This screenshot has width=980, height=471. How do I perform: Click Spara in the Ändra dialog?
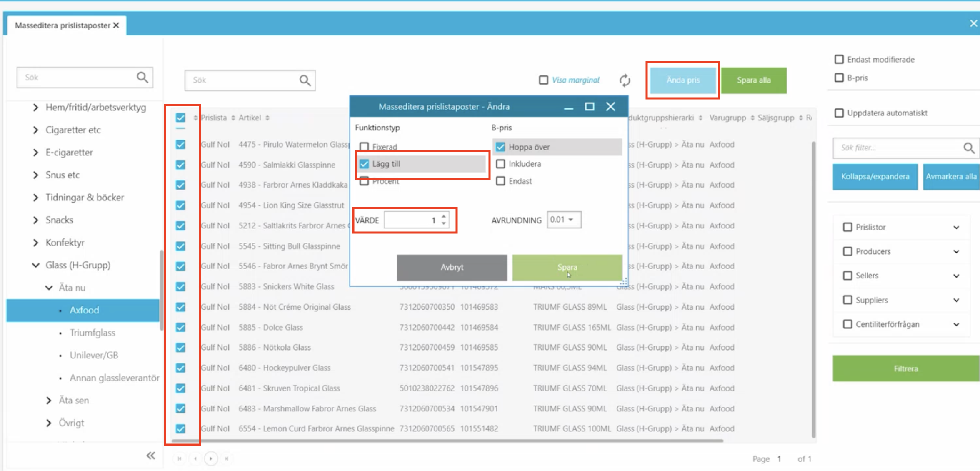pyautogui.click(x=567, y=267)
